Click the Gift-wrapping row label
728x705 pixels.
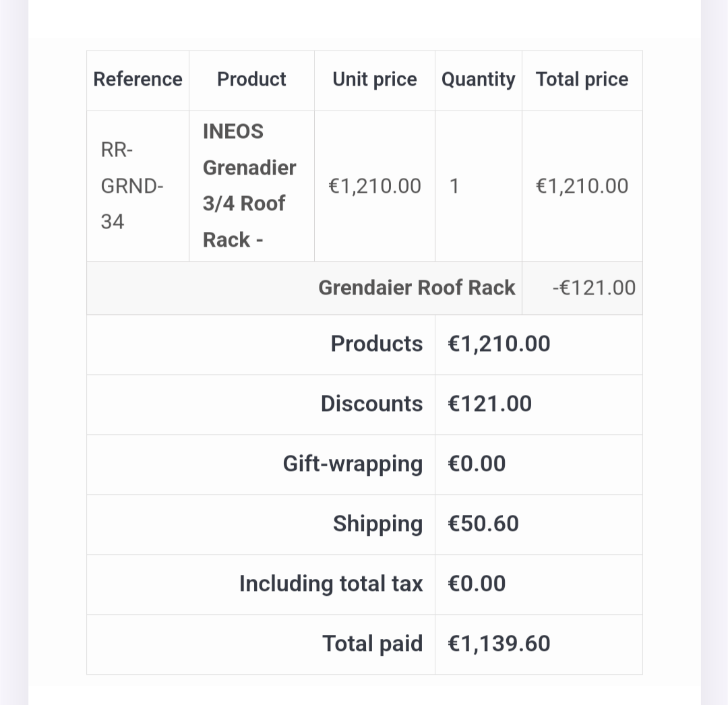coord(353,464)
